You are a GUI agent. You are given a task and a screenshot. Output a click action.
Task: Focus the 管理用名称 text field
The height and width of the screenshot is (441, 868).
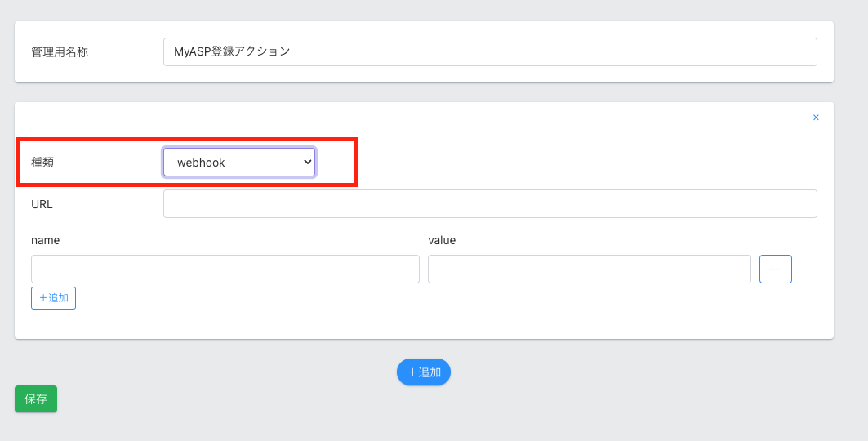tap(490, 51)
